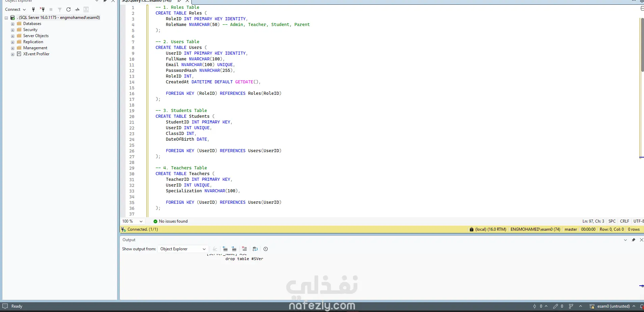
Task: Click the editor vertical scrollbar thumb
Action: 642,45
